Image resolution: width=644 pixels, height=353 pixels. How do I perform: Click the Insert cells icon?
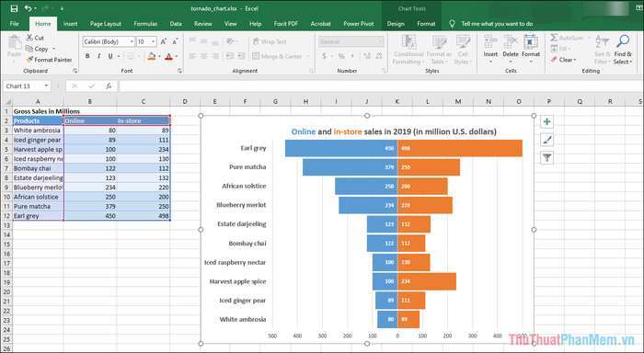[x=490, y=42]
